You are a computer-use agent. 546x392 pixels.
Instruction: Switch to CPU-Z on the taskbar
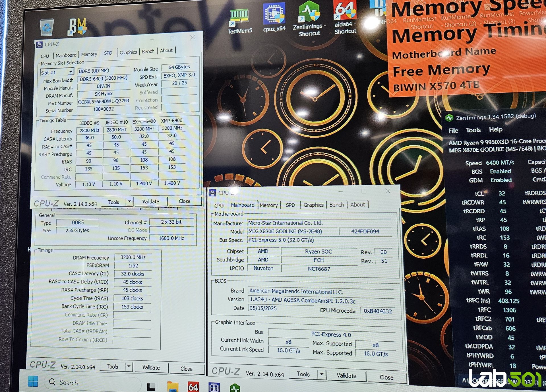point(214,387)
